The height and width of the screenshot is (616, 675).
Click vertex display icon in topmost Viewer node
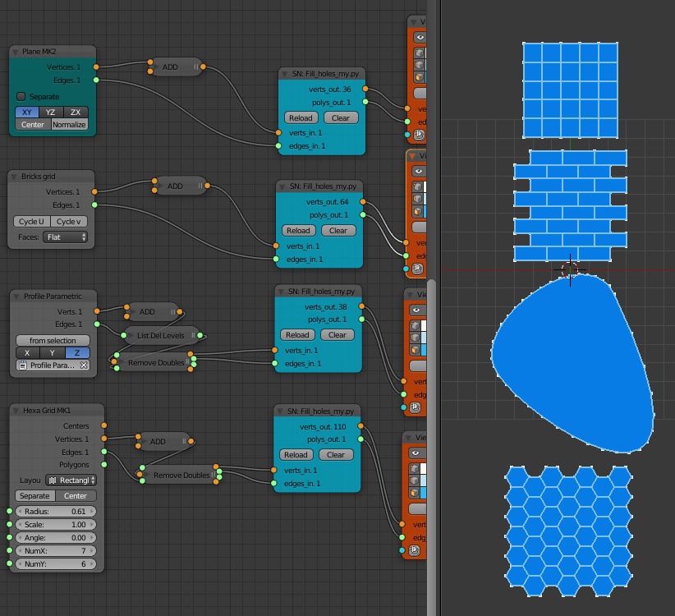pyautogui.click(x=419, y=53)
